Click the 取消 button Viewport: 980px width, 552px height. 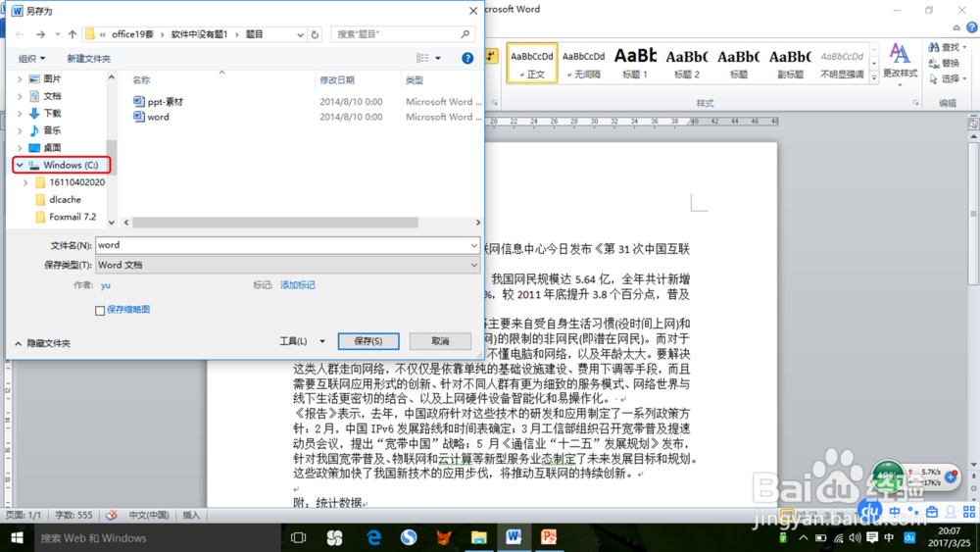coord(440,341)
